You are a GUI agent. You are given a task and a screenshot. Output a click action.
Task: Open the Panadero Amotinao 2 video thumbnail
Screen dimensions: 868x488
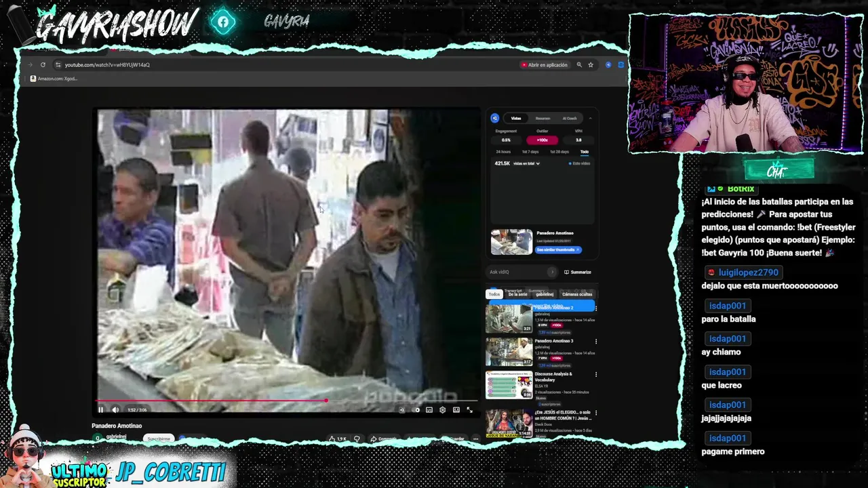click(509, 319)
